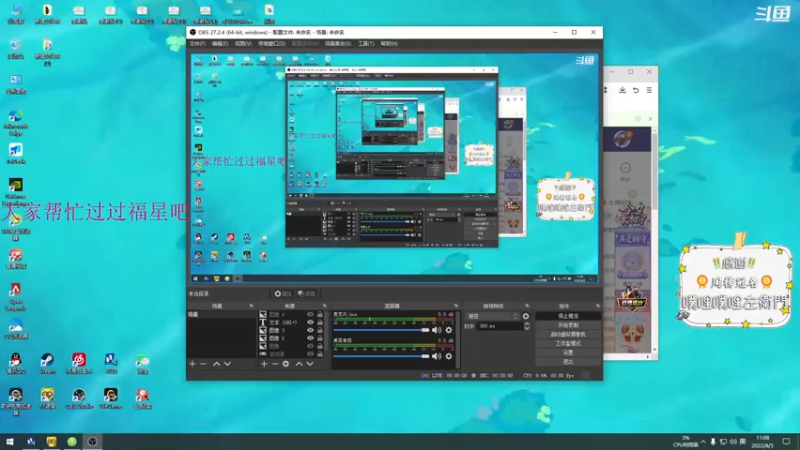Open Steam from the desktop

[x=47, y=363]
